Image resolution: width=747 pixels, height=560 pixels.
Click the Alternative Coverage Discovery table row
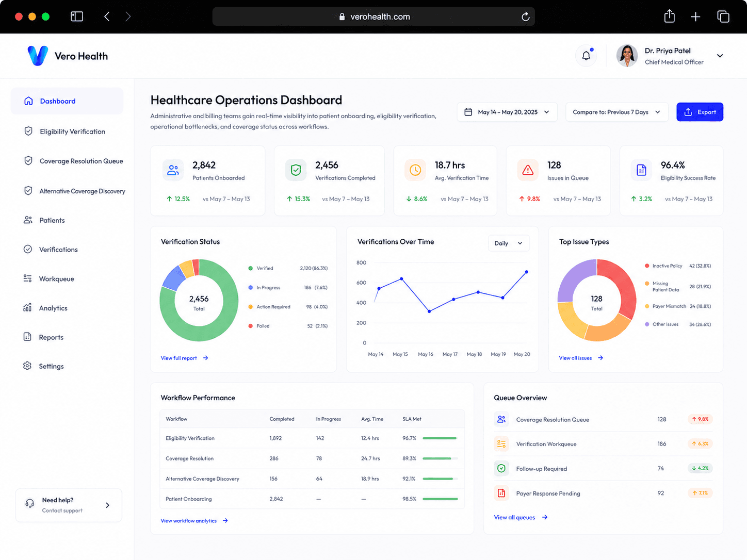click(x=312, y=479)
